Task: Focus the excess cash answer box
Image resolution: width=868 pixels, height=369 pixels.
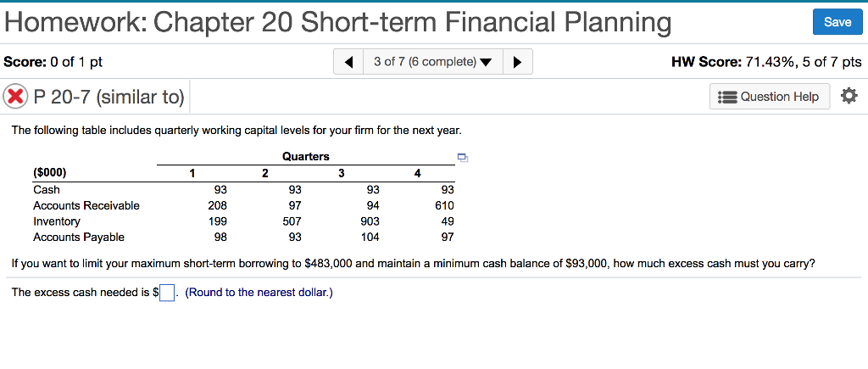Action: pyautogui.click(x=167, y=292)
